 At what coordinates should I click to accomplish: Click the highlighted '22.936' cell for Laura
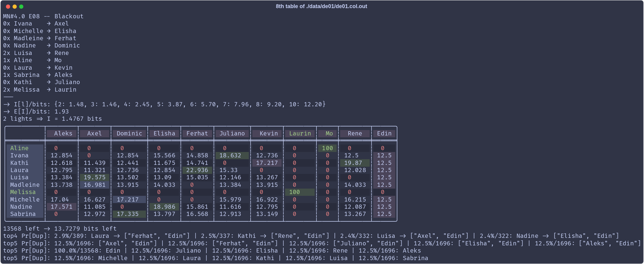(x=197, y=170)
